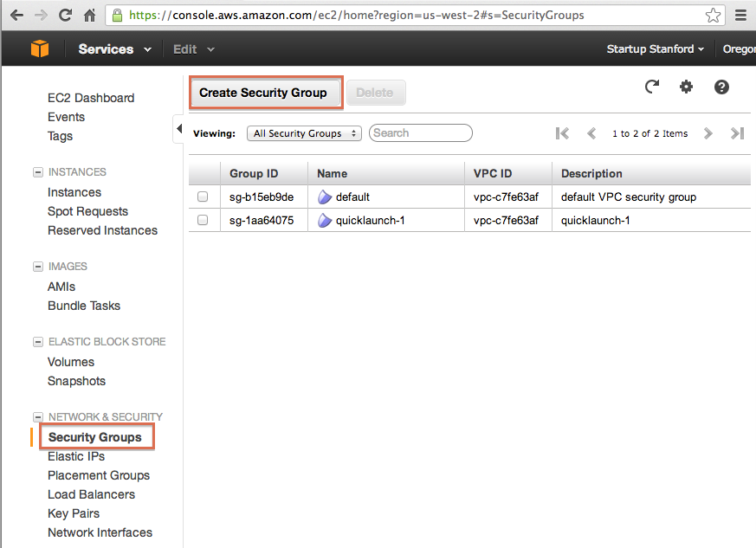Open the Edit menu in navbar
The height and width of the screenshot is (548, 756).
click(x=193, y=49)
